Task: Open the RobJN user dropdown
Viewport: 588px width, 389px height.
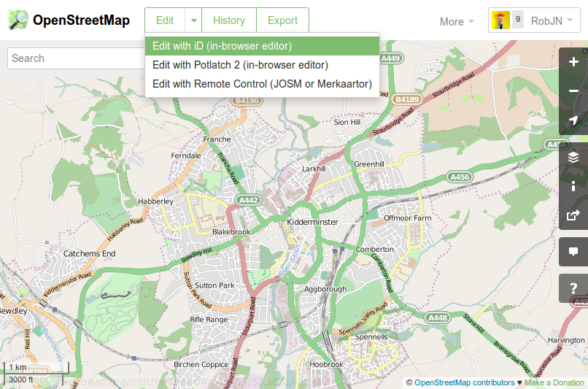Action: pos(552,21)
